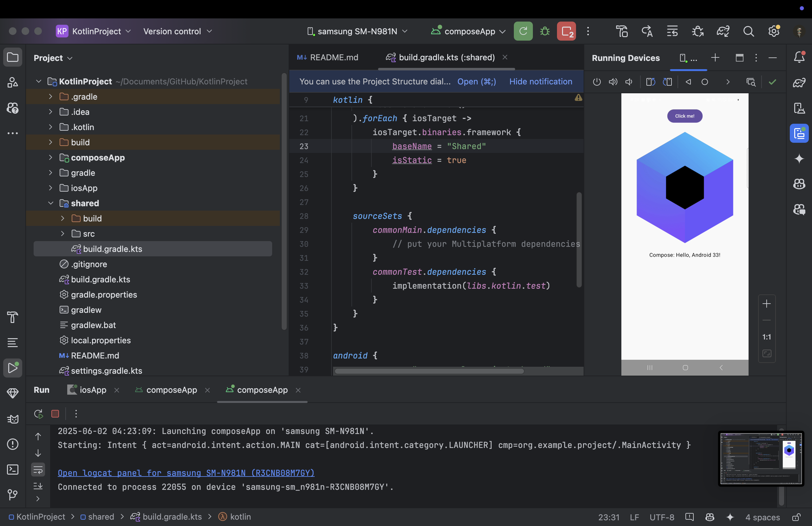The image size is (812, 526).
Task: Stop the running app with red stop icon
Action: [x=566, y=31]
